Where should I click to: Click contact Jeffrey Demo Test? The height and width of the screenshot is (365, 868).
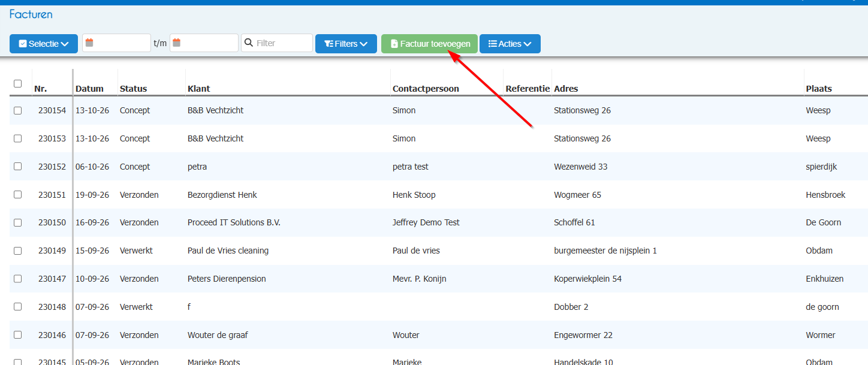[x=426, y=222]
